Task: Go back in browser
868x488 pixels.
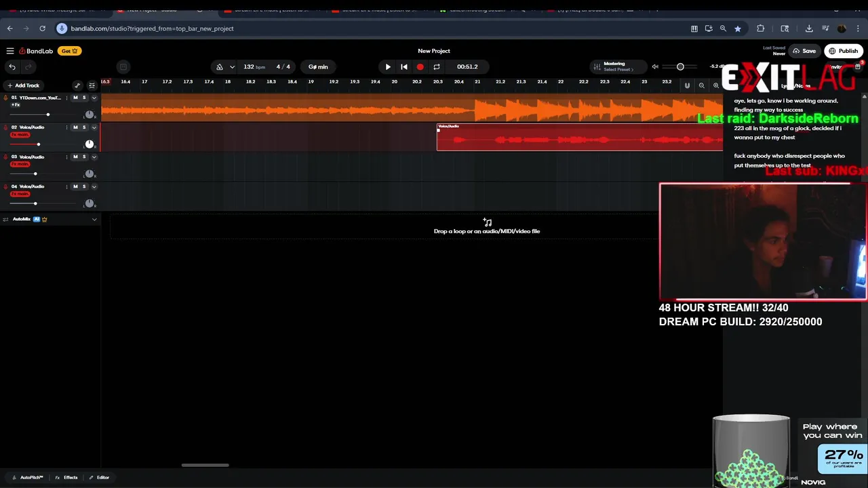Action: 9,28
